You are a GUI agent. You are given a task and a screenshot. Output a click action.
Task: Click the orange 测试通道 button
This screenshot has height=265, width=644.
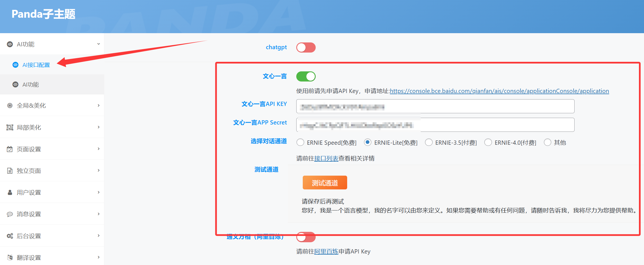pyautogui.click(x=325, y=183)
